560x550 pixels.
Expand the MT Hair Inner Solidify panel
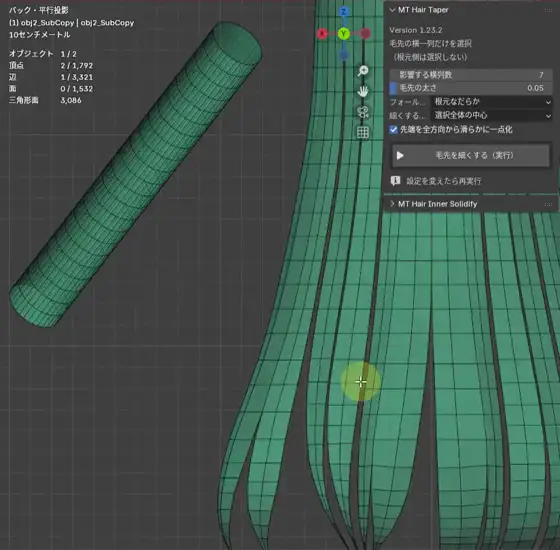[392, 204]
